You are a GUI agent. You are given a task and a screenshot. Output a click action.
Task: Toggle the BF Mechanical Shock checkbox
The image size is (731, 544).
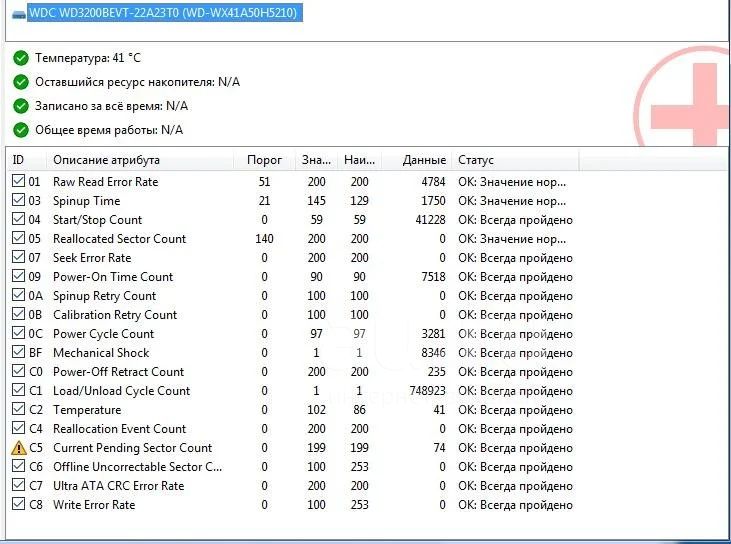pyautogui.click(x=18, y=351)
